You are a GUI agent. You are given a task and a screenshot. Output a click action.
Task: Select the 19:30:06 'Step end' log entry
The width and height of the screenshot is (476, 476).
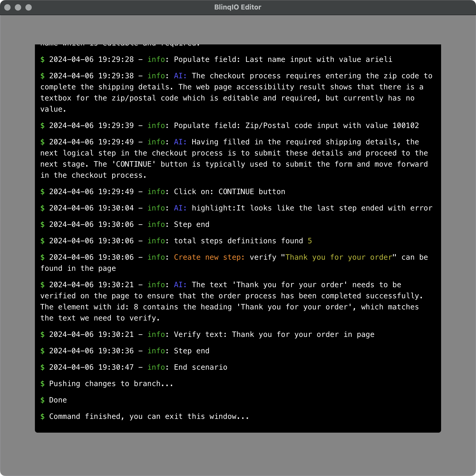click(125, 225)
